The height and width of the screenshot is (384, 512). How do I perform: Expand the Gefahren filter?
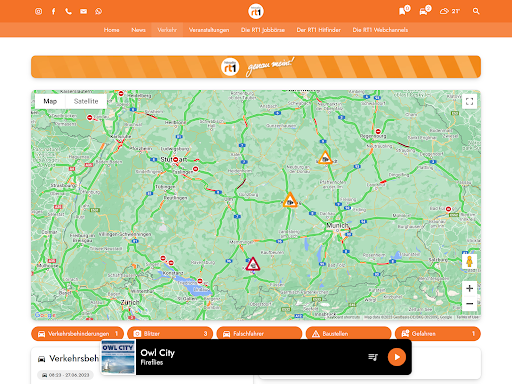pos(438,334)
